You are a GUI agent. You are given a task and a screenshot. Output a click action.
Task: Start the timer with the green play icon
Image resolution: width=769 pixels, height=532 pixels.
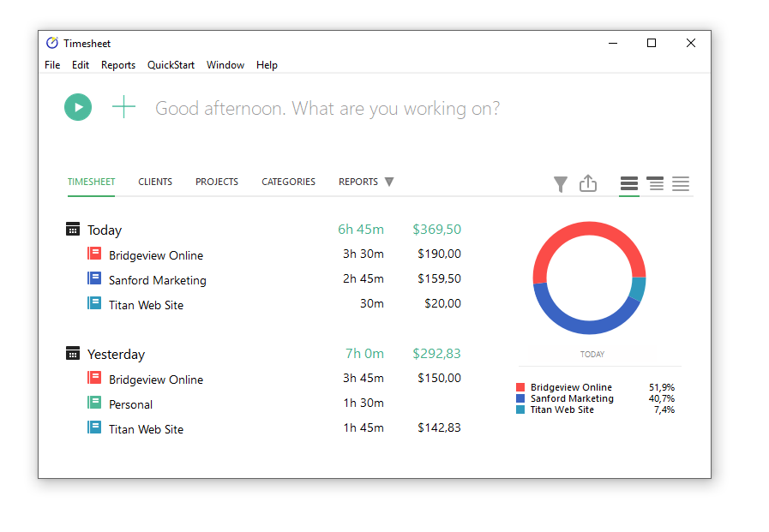(77, 107)
